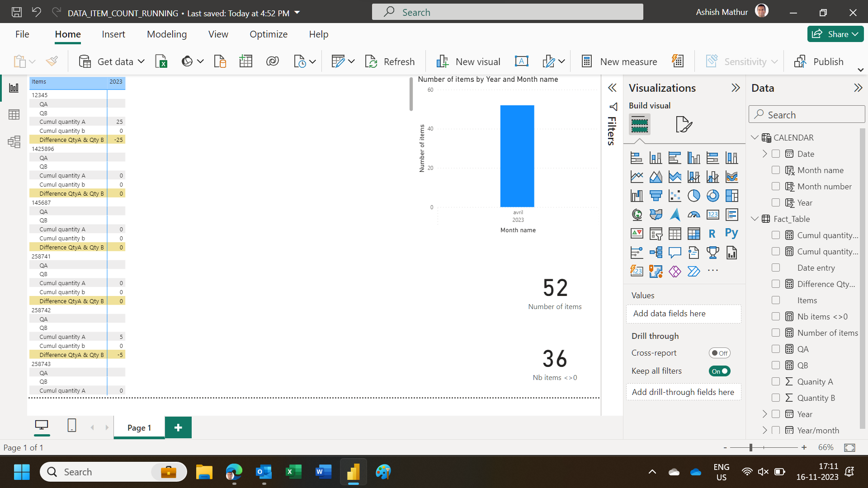Expand the Filters pane

(612, 88)
